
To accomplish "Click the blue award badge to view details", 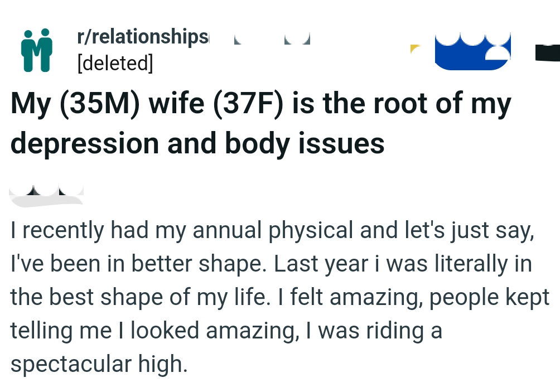I will (x=472, y=51).
